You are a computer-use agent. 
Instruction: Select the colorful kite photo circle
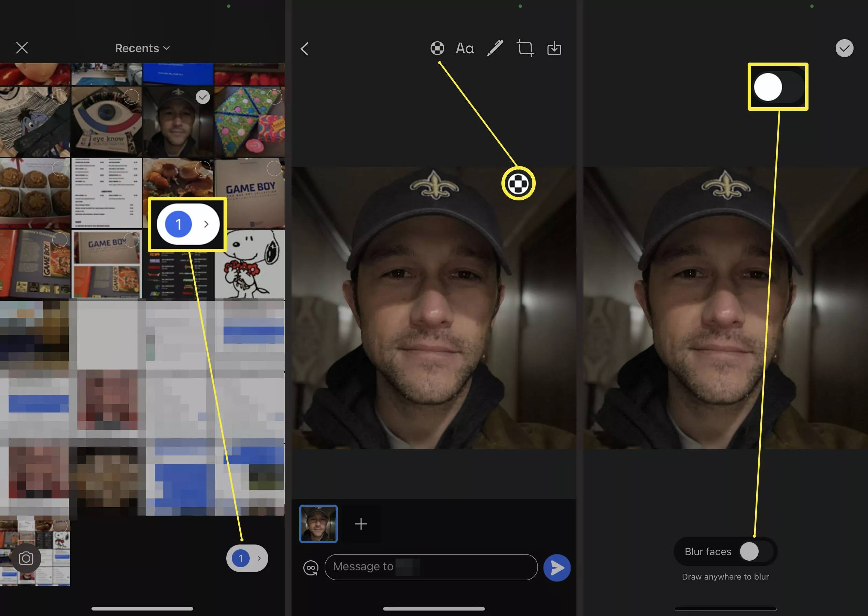coord(274,97)
